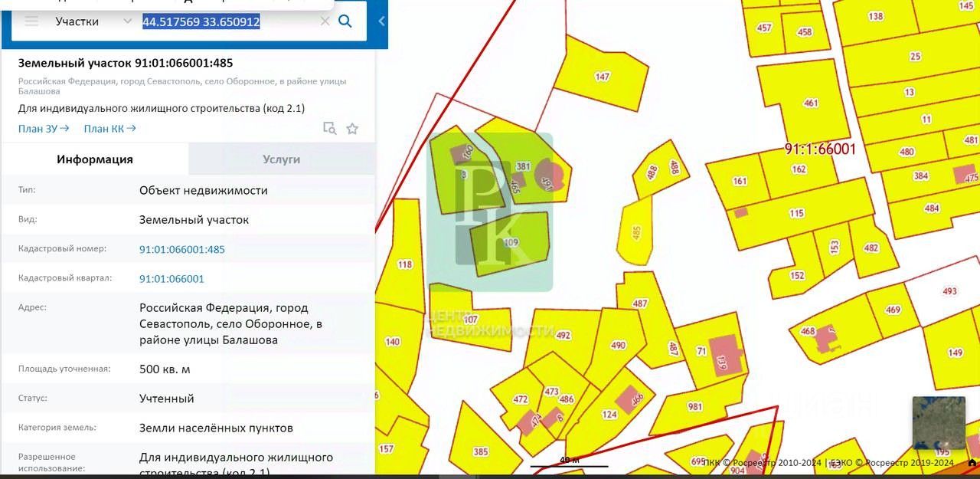Screen dimensions: 980x479
Task: Select parcel 457 on the map
Action: click(764, 28)
